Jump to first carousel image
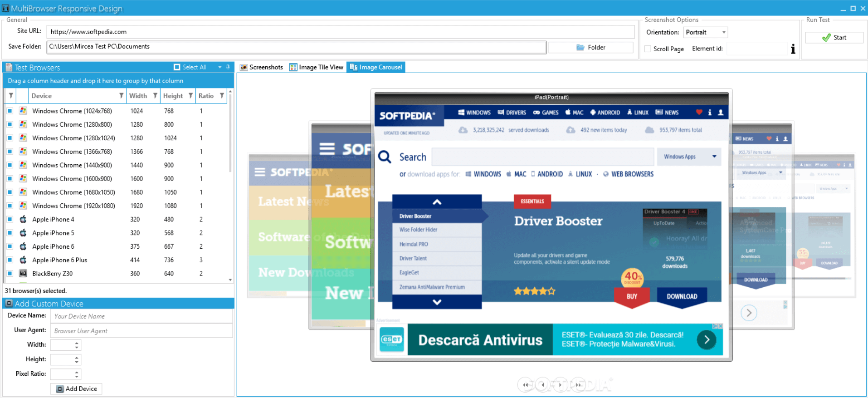Viewport: 868px width, 398px height. point(526,385)
